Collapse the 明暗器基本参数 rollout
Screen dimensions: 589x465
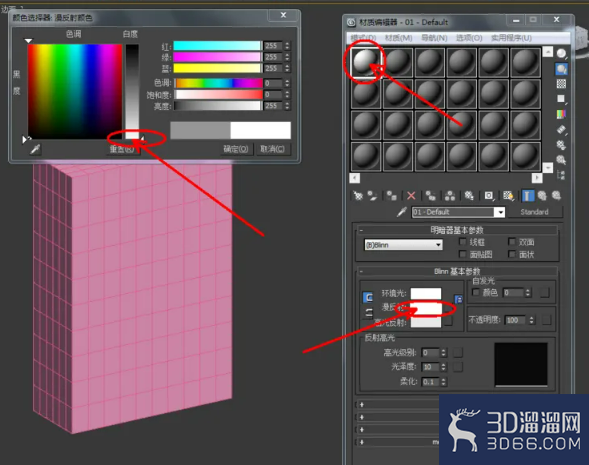coord(457,230)
